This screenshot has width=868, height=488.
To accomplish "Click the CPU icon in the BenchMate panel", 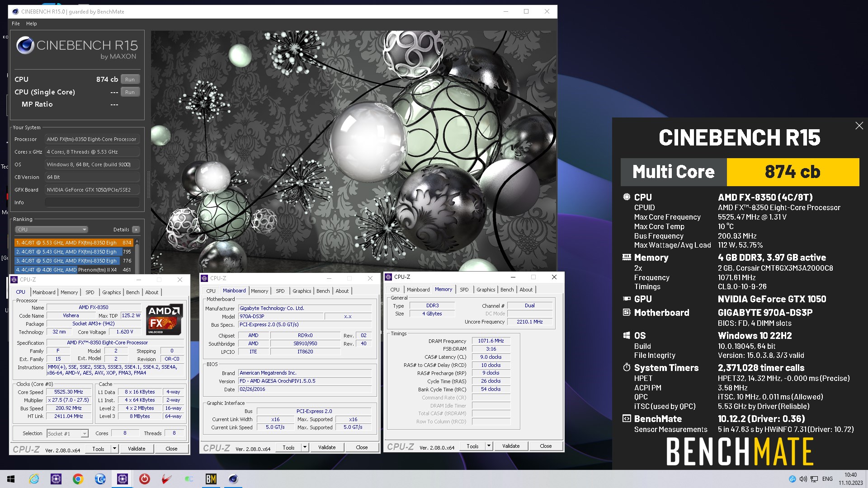I will [627, 197].
